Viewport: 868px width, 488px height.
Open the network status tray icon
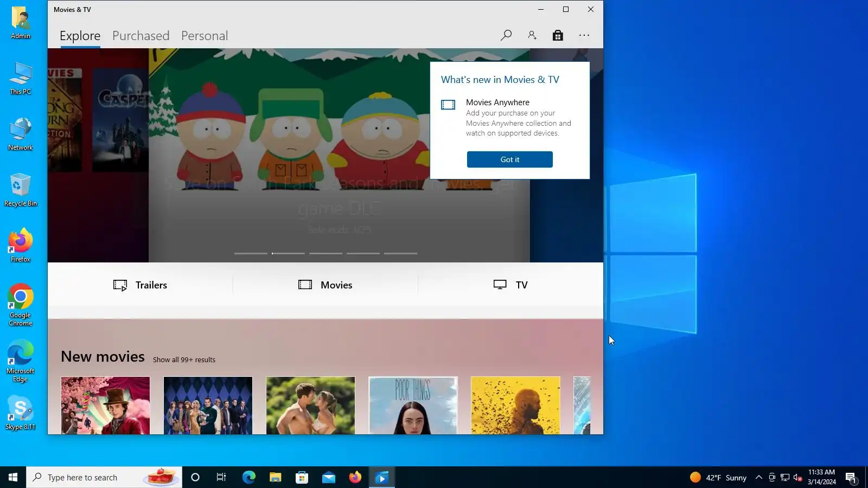(785, 477)
